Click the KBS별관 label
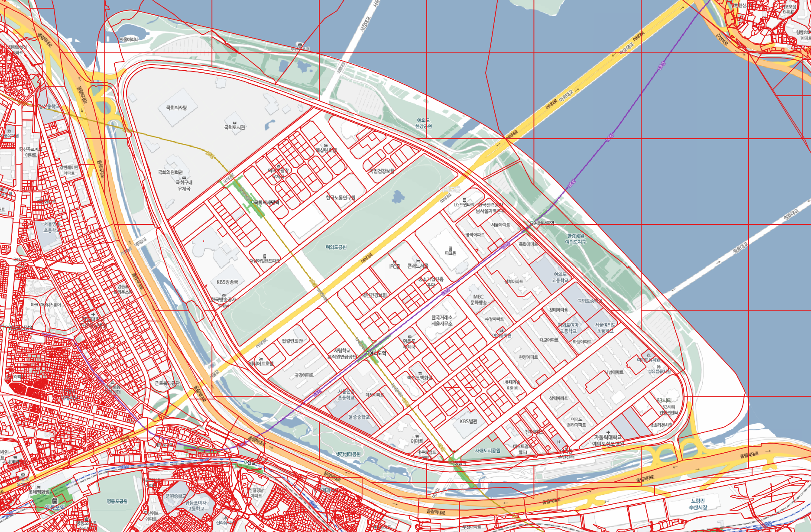This screenshot has width=811, height=532. (468, 421)
